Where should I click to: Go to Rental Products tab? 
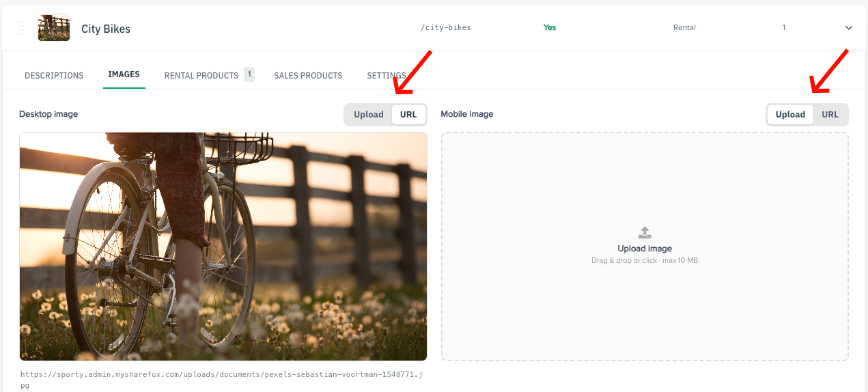coord(201,76)
